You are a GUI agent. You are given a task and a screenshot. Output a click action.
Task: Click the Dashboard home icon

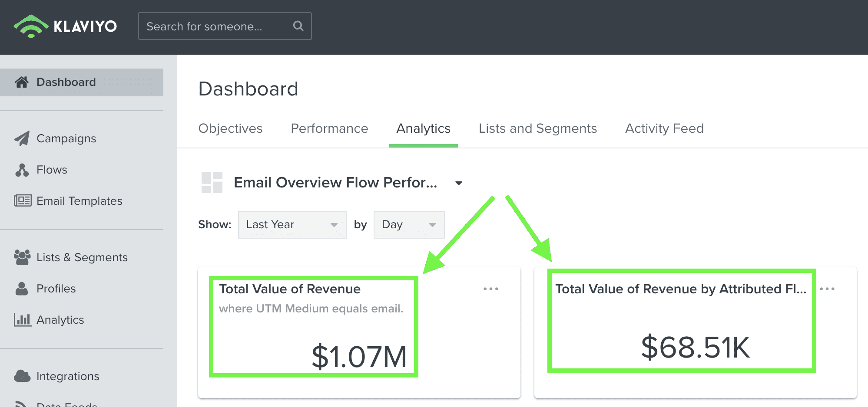pyautogui.click(x=22, y=82)
